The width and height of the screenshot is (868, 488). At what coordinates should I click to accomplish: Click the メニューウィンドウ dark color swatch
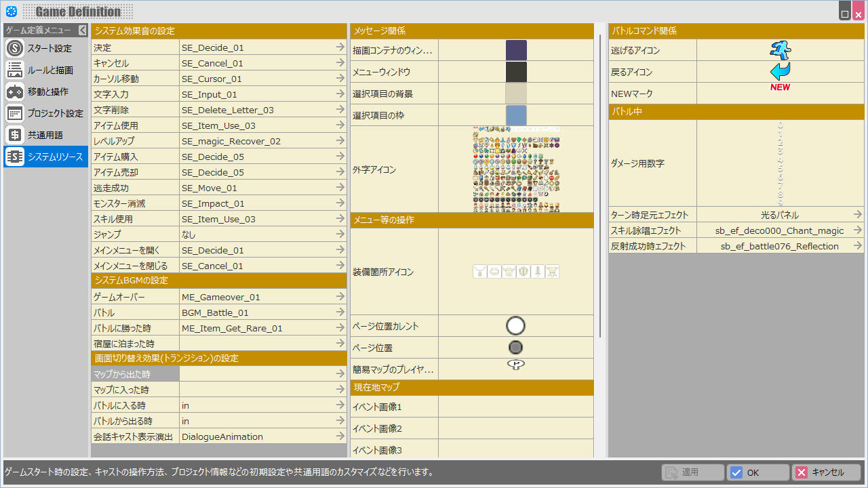pos(515,72)
